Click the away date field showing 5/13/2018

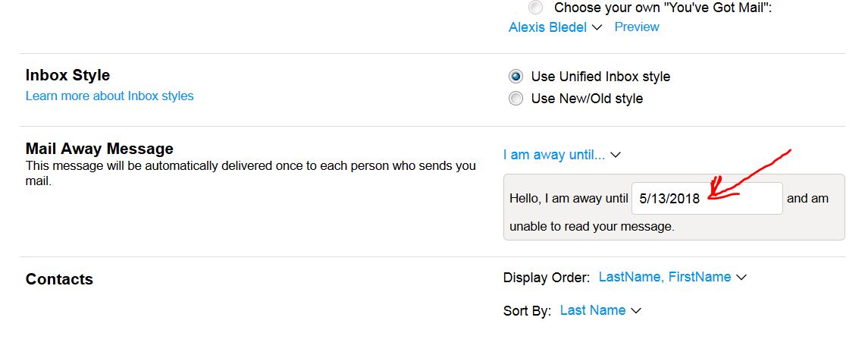click(707, 199)
